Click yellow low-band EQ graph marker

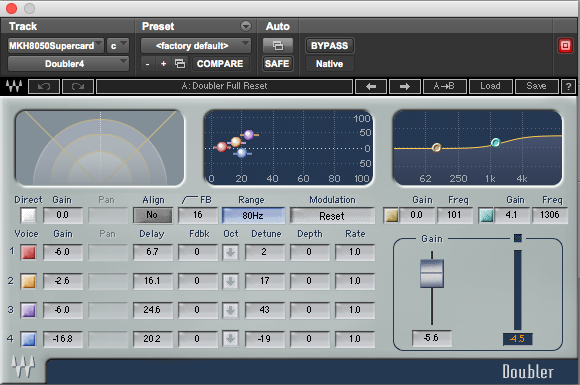click(436, 148)
